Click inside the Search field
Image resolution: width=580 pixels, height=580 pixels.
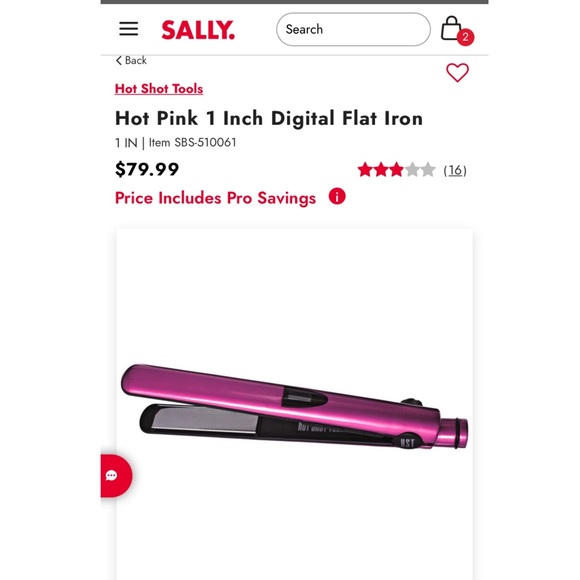pyautogui.click(x=353, y=29)
